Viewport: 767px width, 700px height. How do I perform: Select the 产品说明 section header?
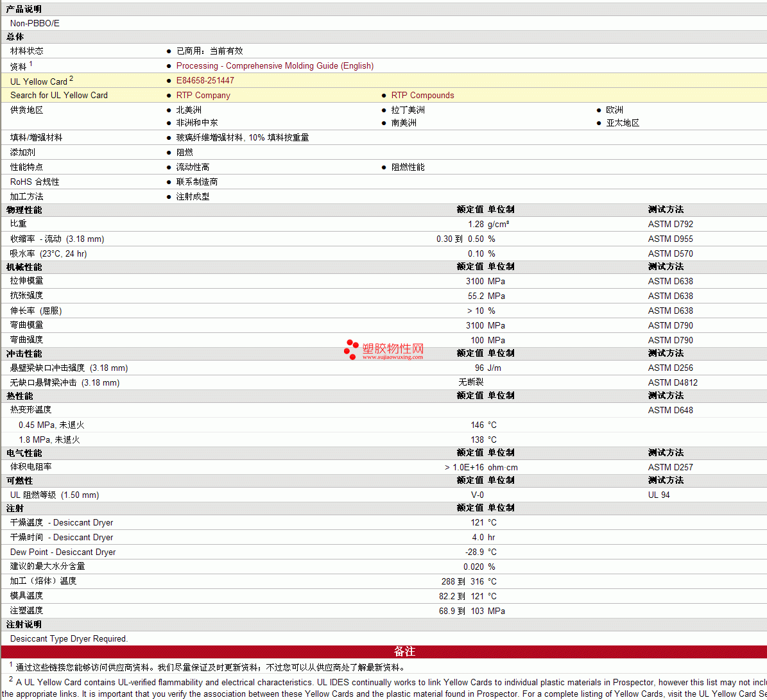tap(24, 9)
